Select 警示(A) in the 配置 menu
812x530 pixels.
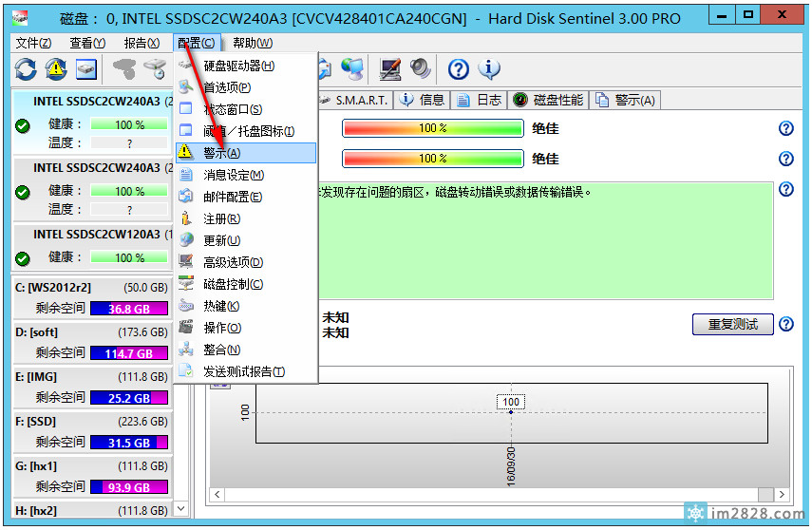222,153
